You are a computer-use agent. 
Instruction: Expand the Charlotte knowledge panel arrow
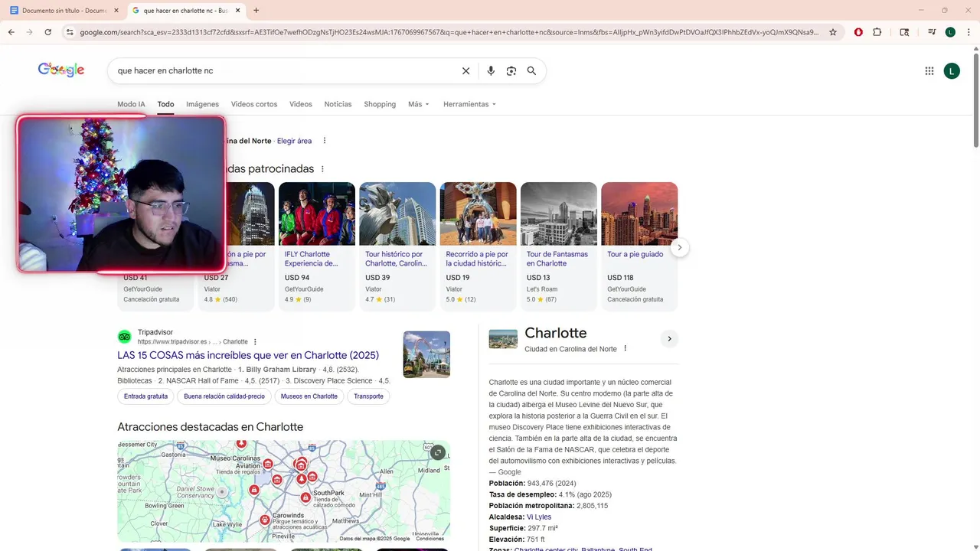[669, 339]
